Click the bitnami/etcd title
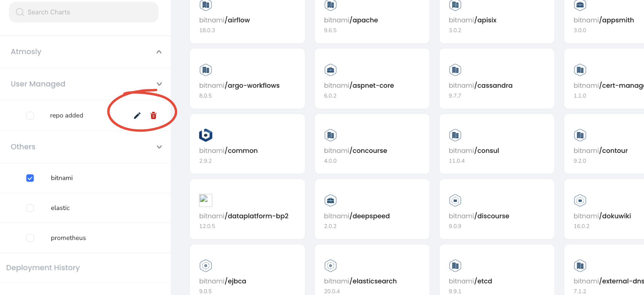The width and height of the screenshot is (644, 295). click(x=470, y=281)
